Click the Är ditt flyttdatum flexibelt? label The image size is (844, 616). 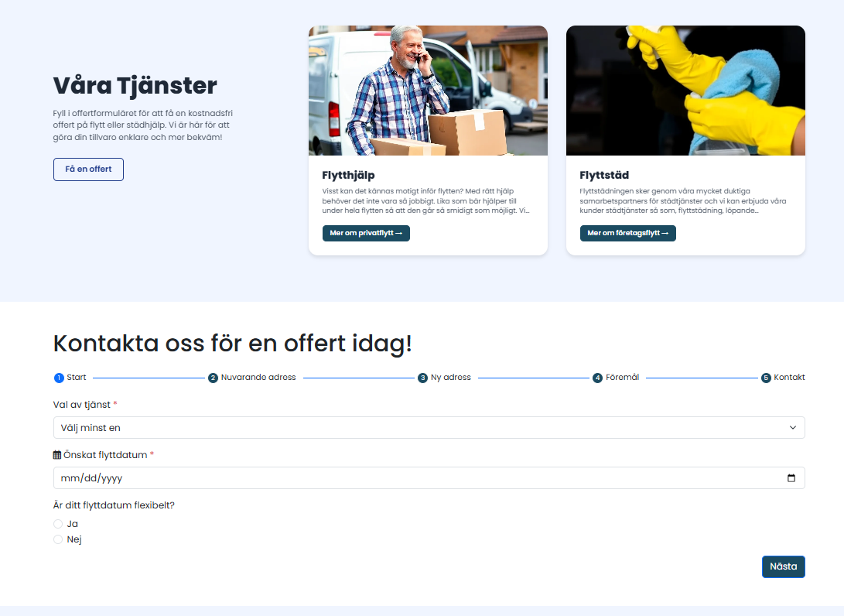pyautogui.click(x=114, y=505)
